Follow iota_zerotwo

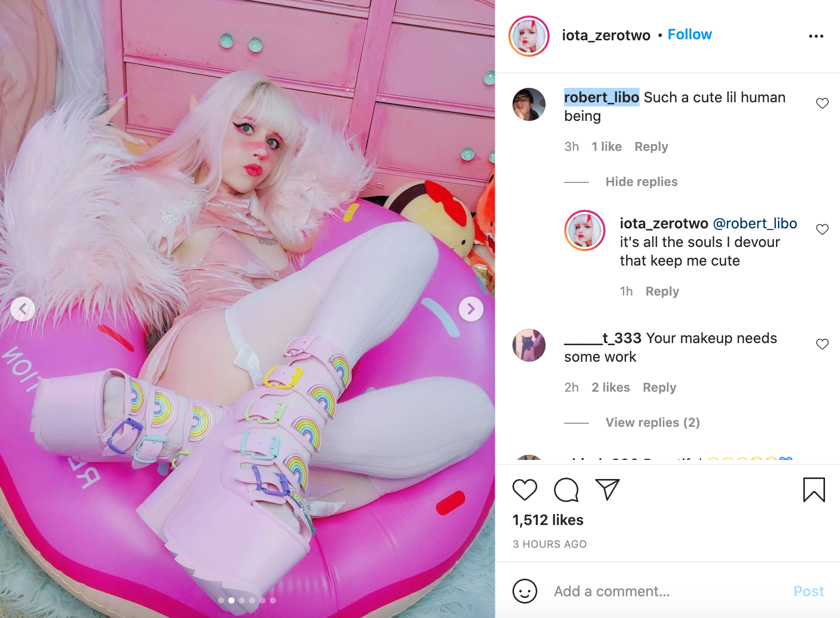pos(690,35)
